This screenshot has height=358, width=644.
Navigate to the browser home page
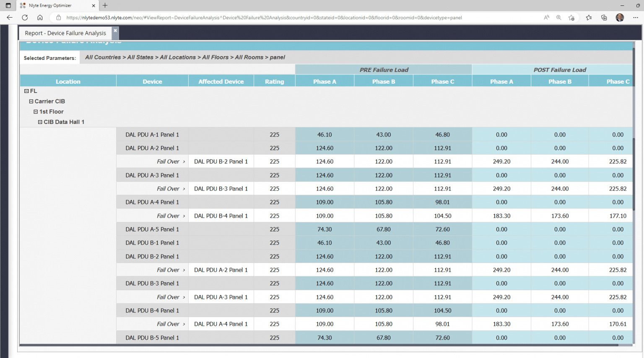tap(40, 18)
